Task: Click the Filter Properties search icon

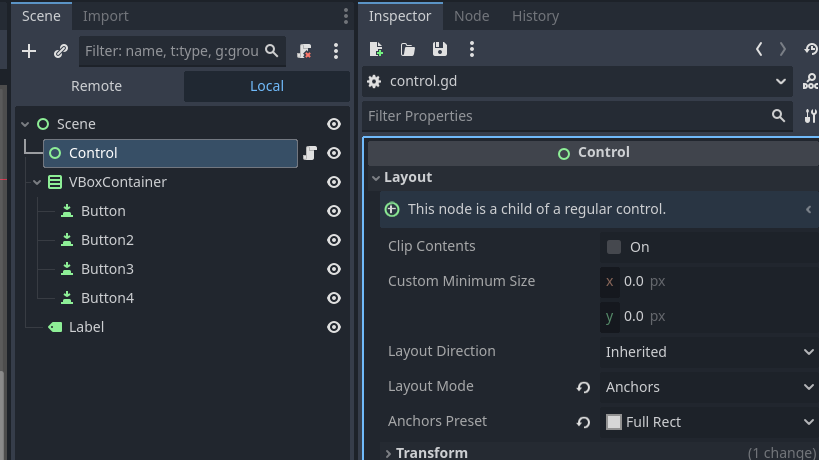Action: point(778,115)
